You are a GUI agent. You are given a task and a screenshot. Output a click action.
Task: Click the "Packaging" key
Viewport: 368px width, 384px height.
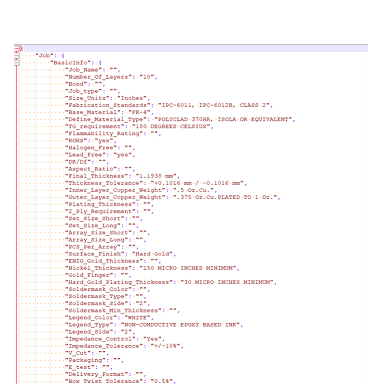[x=85, y=360]
